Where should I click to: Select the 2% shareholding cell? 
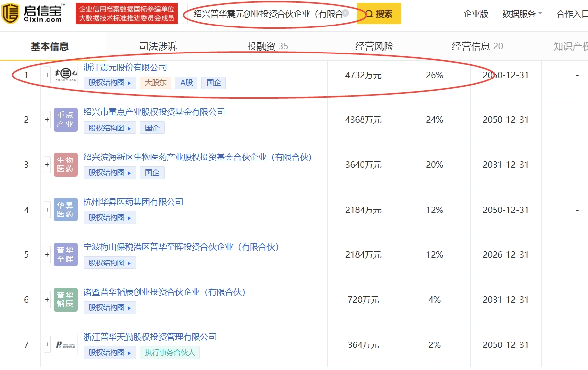pos(434,345)
